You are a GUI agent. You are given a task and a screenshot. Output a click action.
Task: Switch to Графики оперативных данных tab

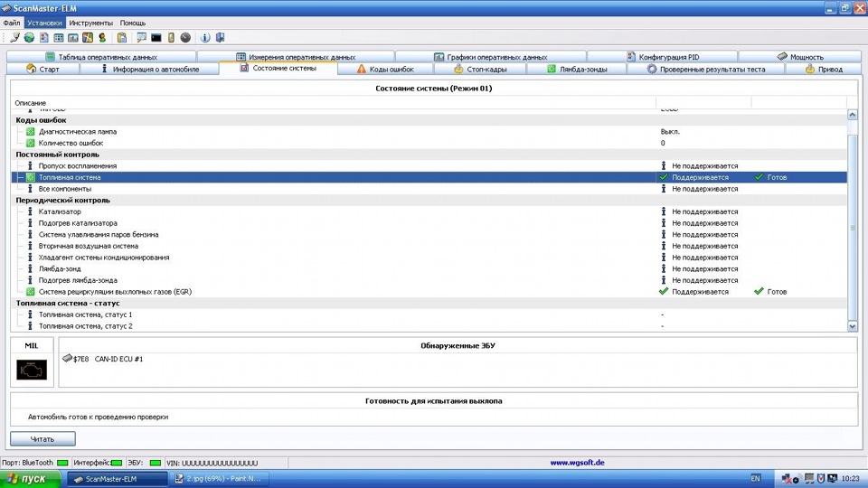pyautogui.click(x=490, y=56)
